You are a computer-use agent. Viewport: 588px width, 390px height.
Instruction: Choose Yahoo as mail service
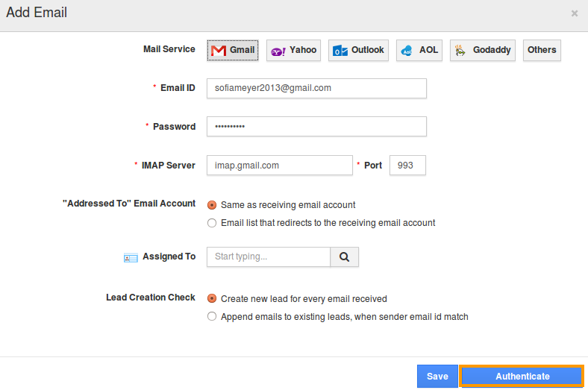[293, 51]
